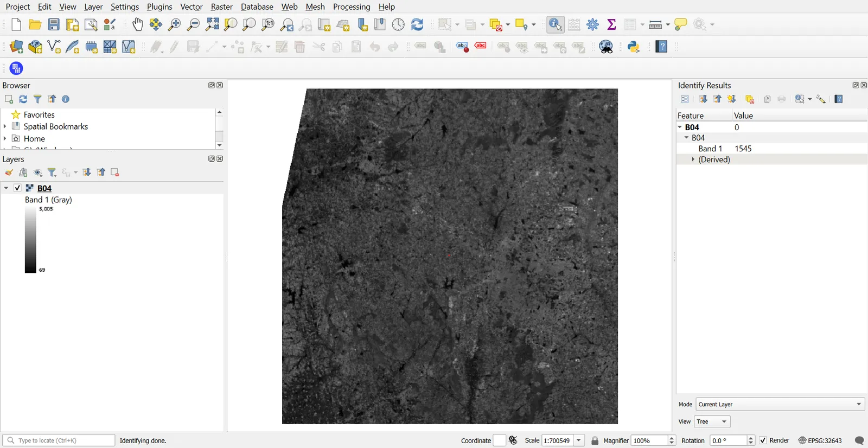This screenshot has width=868, height=448.
Task: Expand the (Derived) row
Action: point(693,159)
